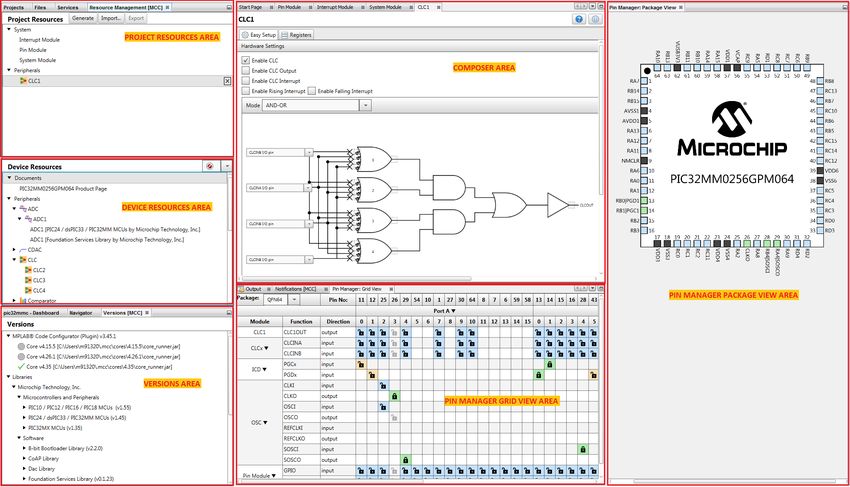
Task: Switch to the Files tab
Action: [40, 8]
